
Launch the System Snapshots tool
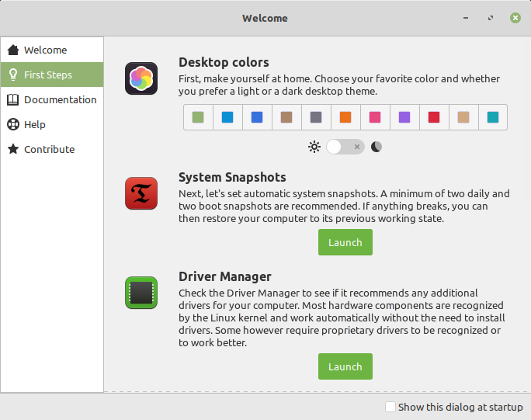click(345, 242)
